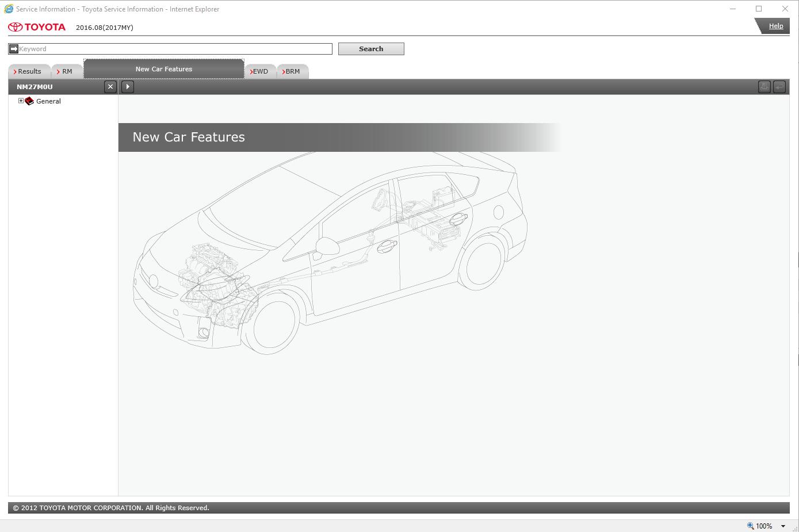The height and width of the screenshot is (532, 799).
Task: Switch to the Results tab
Action: 29,71
